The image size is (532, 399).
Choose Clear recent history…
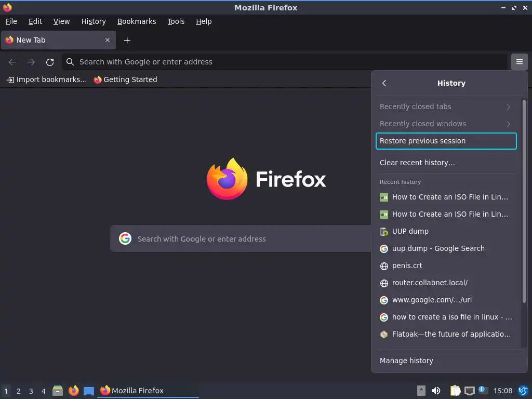pos(446,163)
